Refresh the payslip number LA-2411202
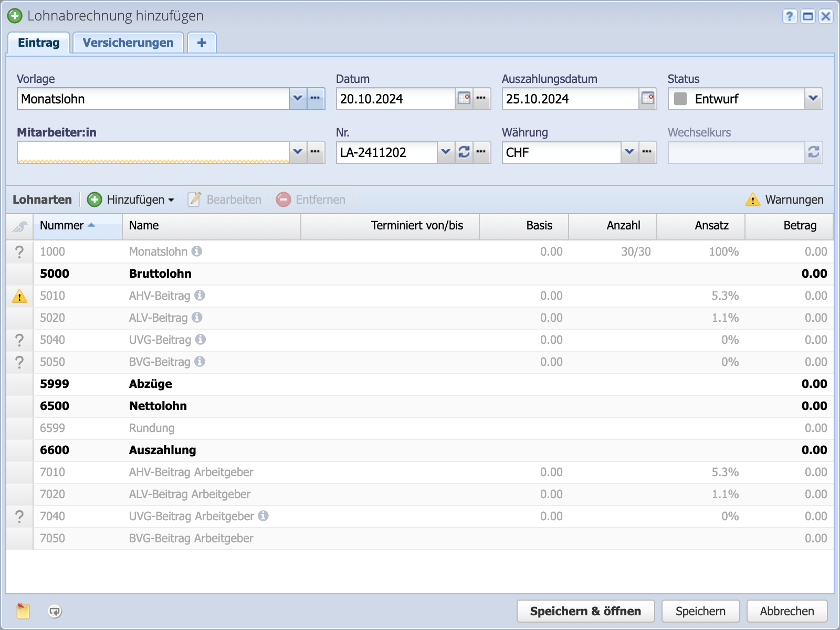 464,152
